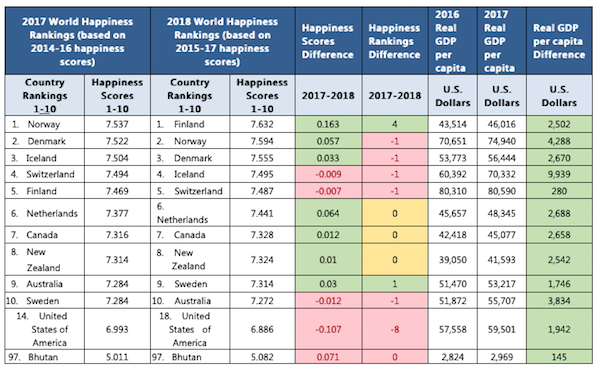Viewport: 600px width, 372px height.
Task: Select the -8 rankings difference cell
Action: [395, 329]
